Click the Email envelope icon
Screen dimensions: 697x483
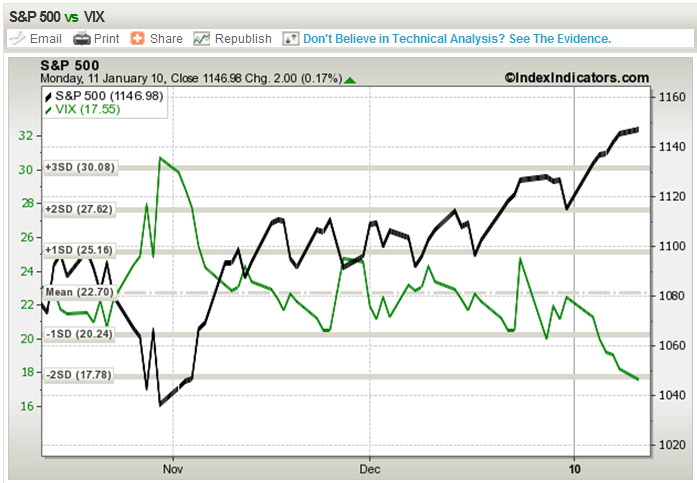point(17,39)
